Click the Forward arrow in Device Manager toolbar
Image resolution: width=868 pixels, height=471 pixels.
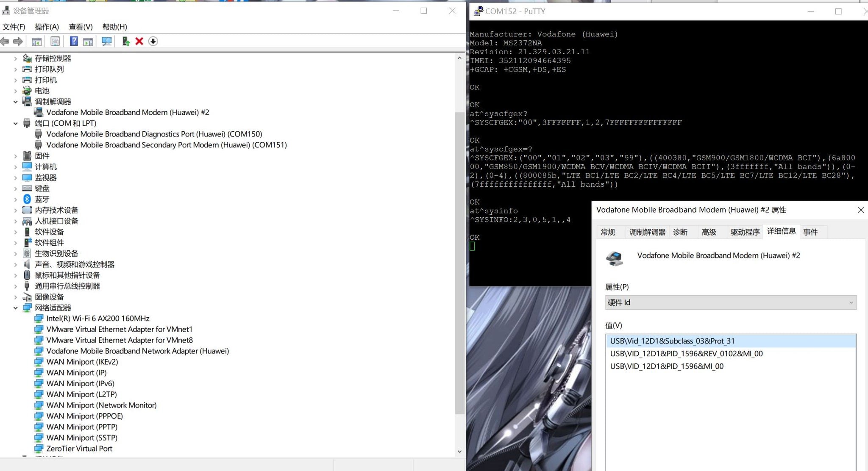[x=18, y=41]
